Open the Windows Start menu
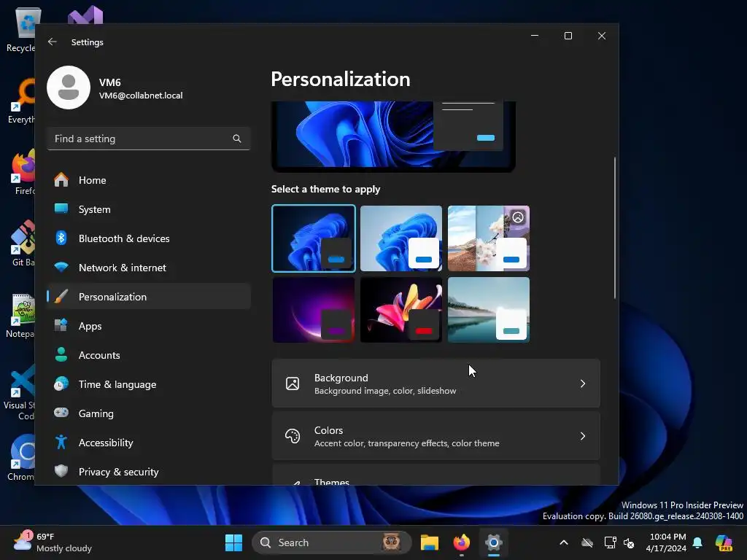The image size is (747, 560). [x=233, y=542]
